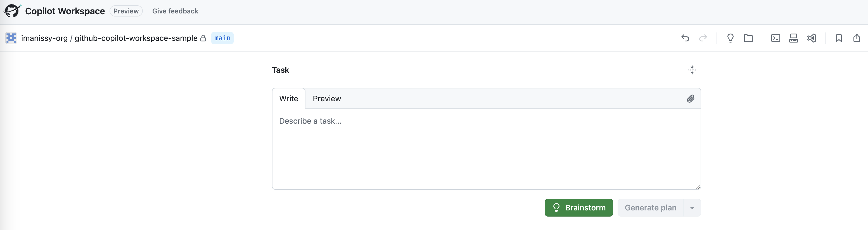Click the Give feedback link

(x=175, y=11)
